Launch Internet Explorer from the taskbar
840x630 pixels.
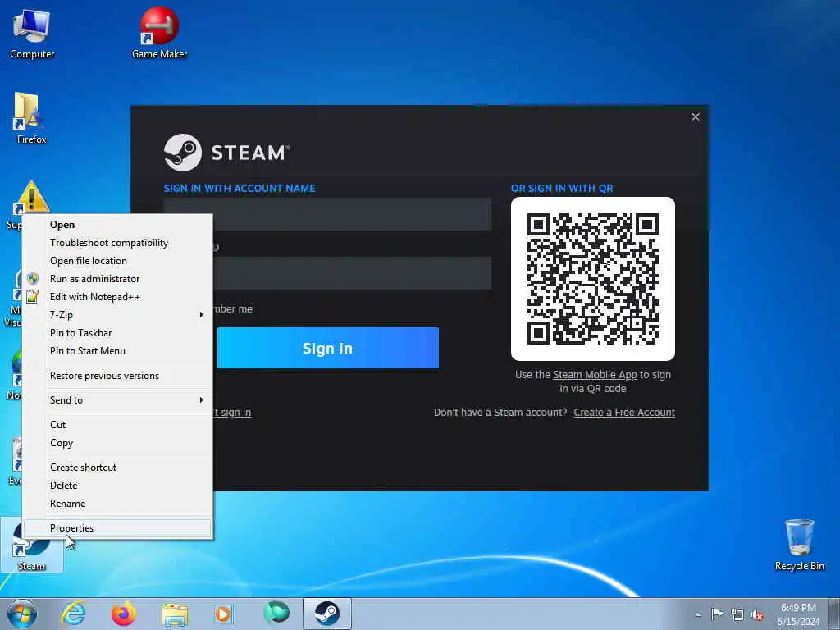(x=73, y=614)
